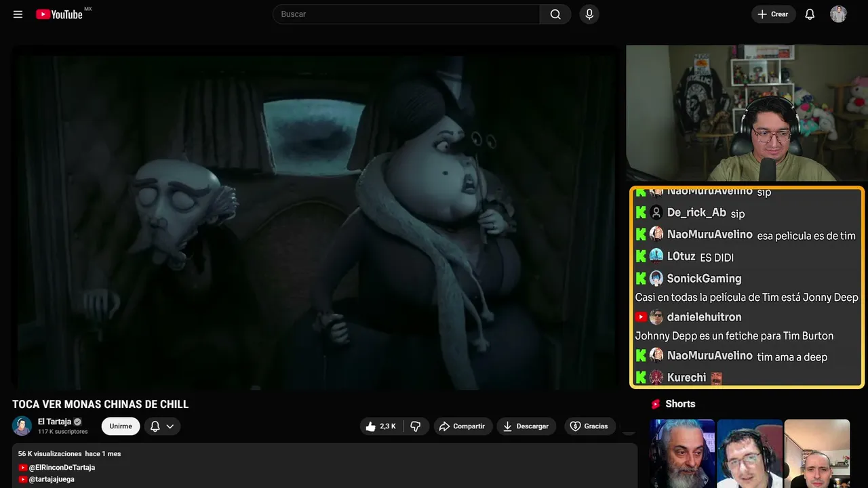Click the Unirme join button

(x=121, y=426)
